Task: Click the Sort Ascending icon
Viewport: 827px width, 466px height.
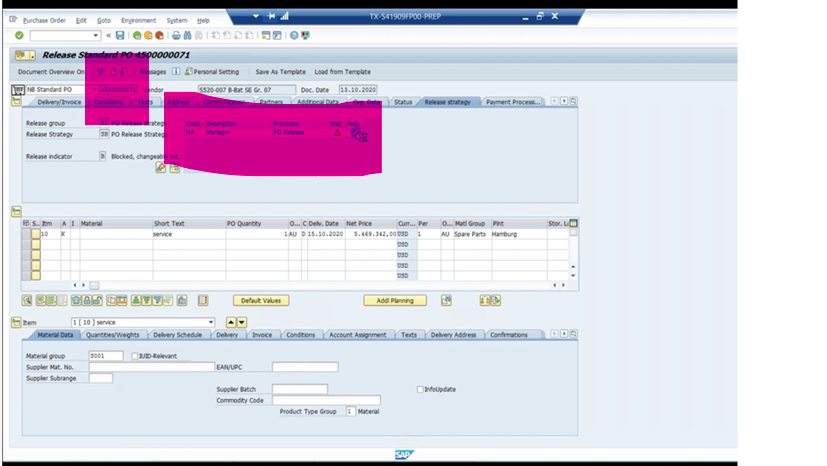Action: [136, 300]
